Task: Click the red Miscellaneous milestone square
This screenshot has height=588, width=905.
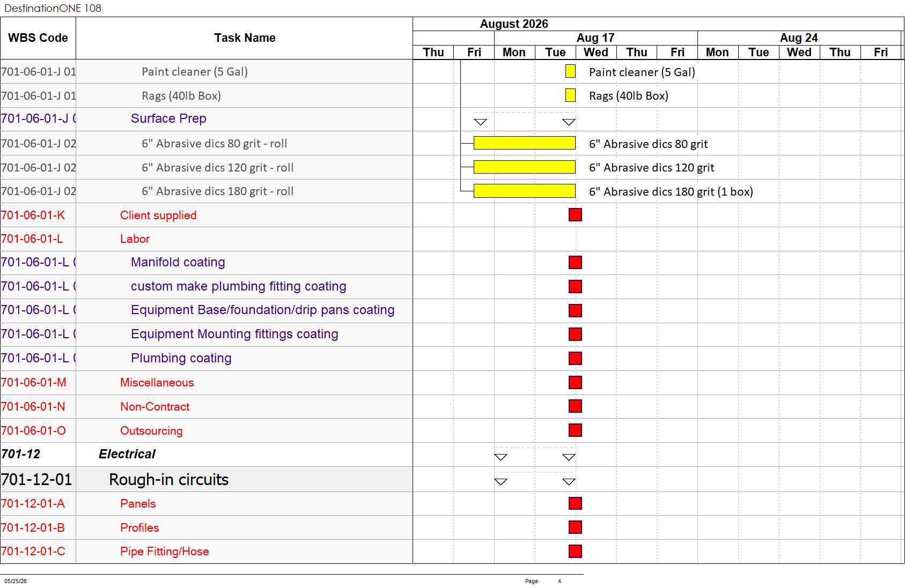Action: pos(575,382)
